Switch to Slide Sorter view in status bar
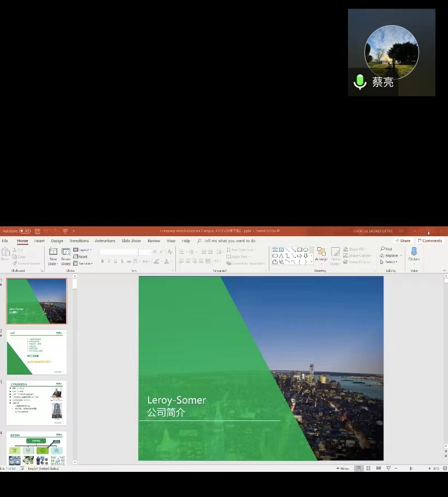The width and height of the screenshot is (448, 497). 369,469
